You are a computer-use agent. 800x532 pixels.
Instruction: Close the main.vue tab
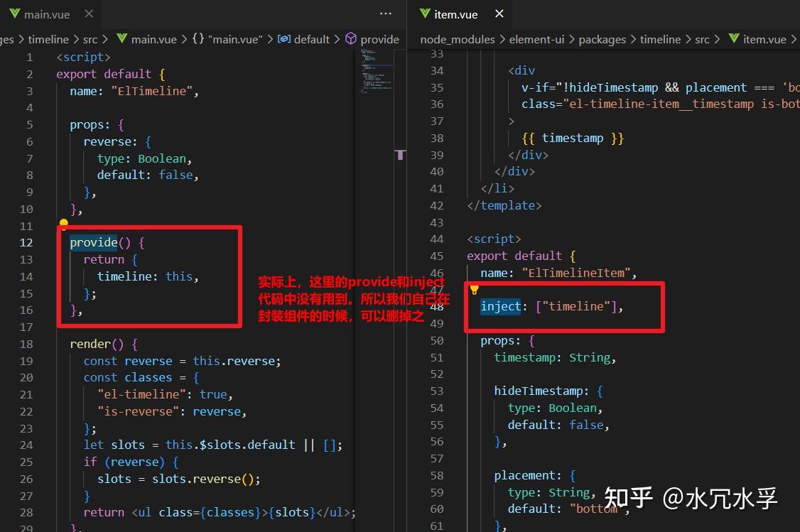[x=87, y=13]
